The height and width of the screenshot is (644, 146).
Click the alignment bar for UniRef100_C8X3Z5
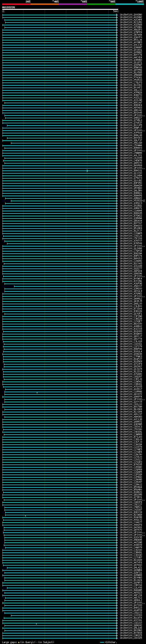60,638
